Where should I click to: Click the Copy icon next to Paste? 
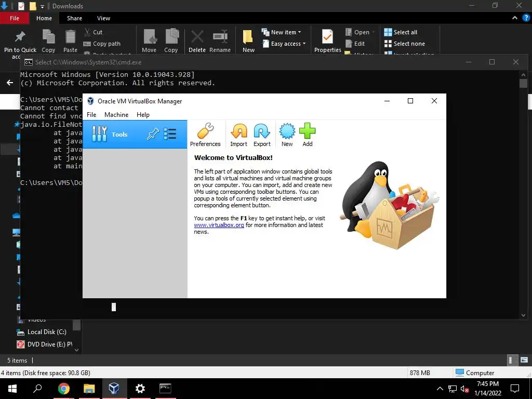[x=48, y=41]
